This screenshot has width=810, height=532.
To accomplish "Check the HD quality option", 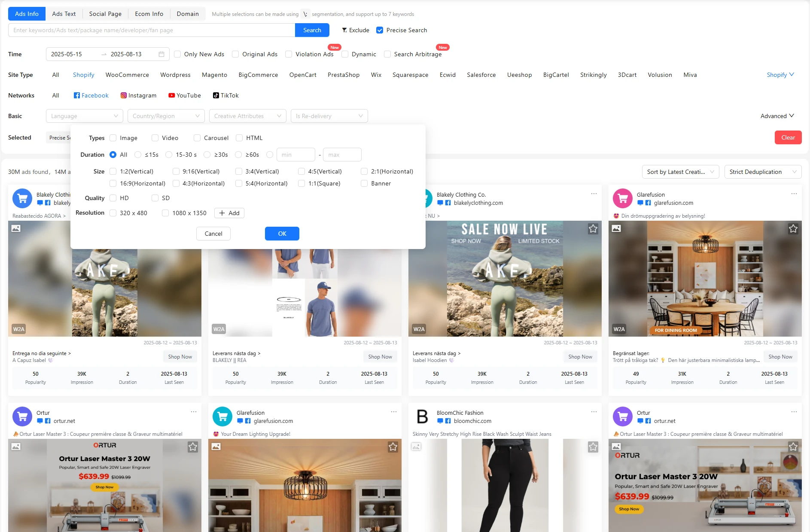I will (x=113, y=198).
